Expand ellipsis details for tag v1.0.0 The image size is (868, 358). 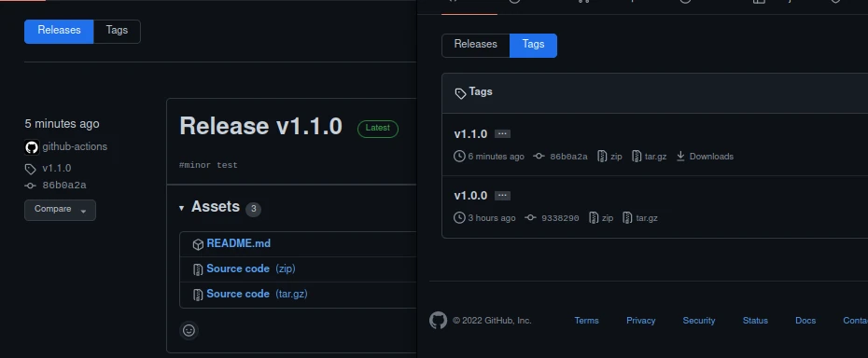(x=502, y=196)
